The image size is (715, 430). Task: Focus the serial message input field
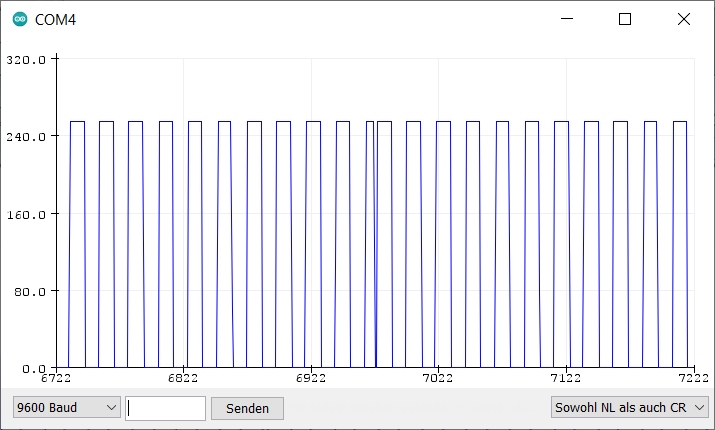[x=166, y=408]
